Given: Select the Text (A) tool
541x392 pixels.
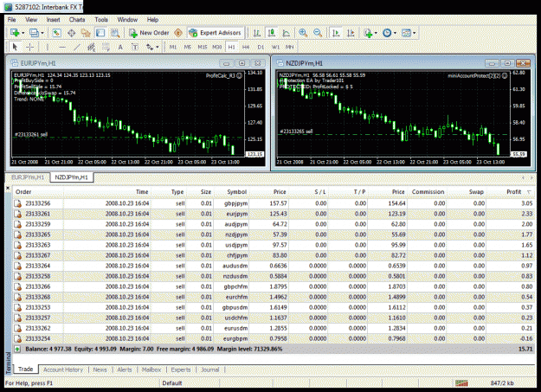Looking at the screenshot, I should coord(120,47).
